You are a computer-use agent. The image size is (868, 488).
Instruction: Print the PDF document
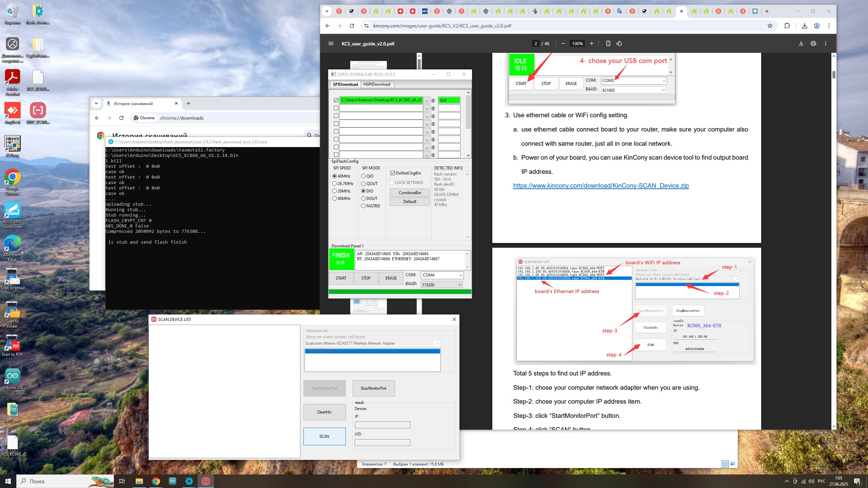click(813, 43)
